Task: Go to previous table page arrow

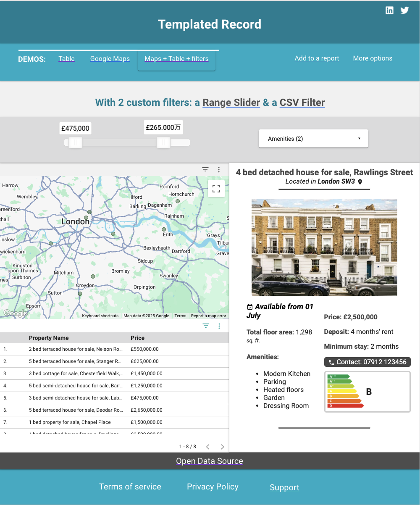Action: [x=207, y=447]
